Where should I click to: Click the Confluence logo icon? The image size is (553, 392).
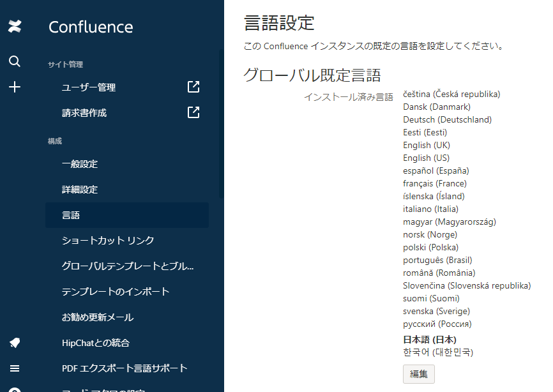[x=15, y=26]
